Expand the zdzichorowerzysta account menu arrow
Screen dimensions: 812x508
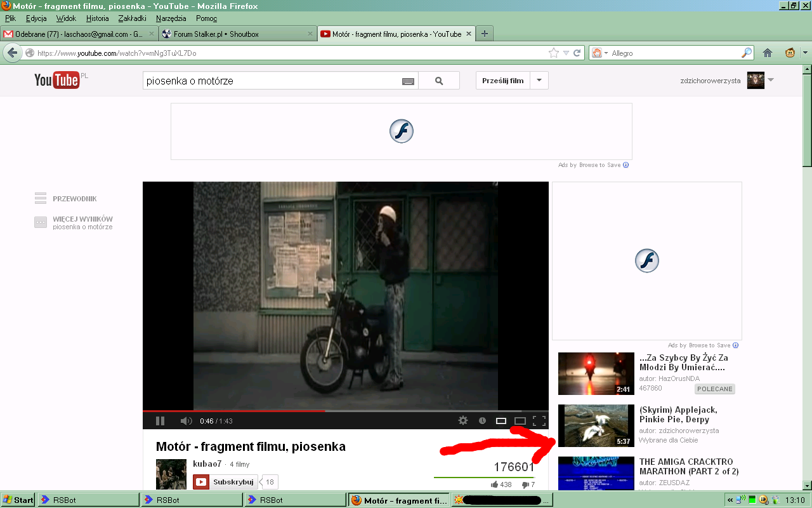click(771, 80)
